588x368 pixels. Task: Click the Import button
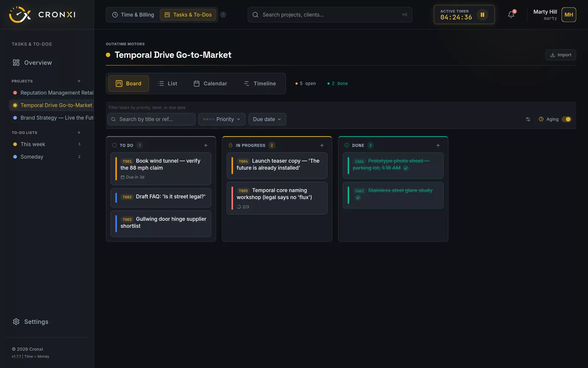click(x=560, y=55)
